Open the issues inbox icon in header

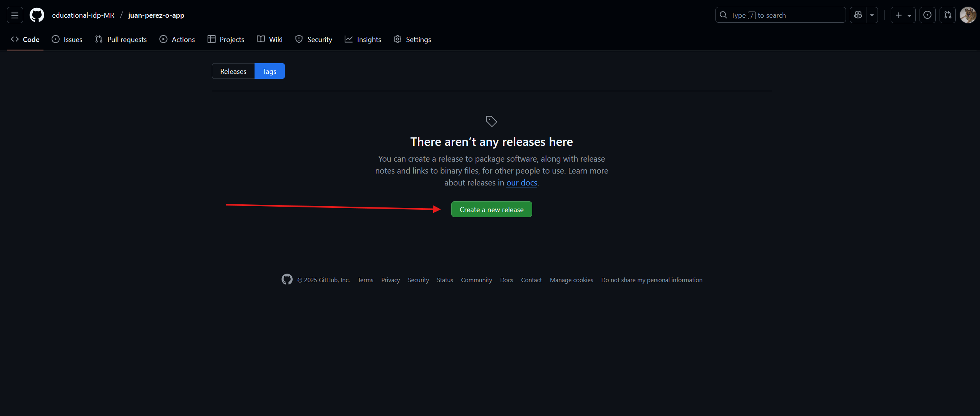point(927,15)
